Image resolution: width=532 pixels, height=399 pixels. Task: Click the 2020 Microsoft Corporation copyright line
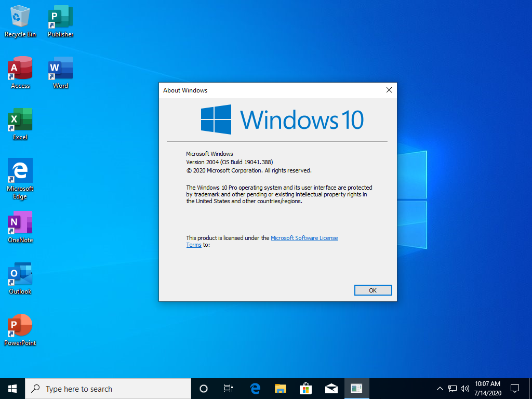coord(249,170)
